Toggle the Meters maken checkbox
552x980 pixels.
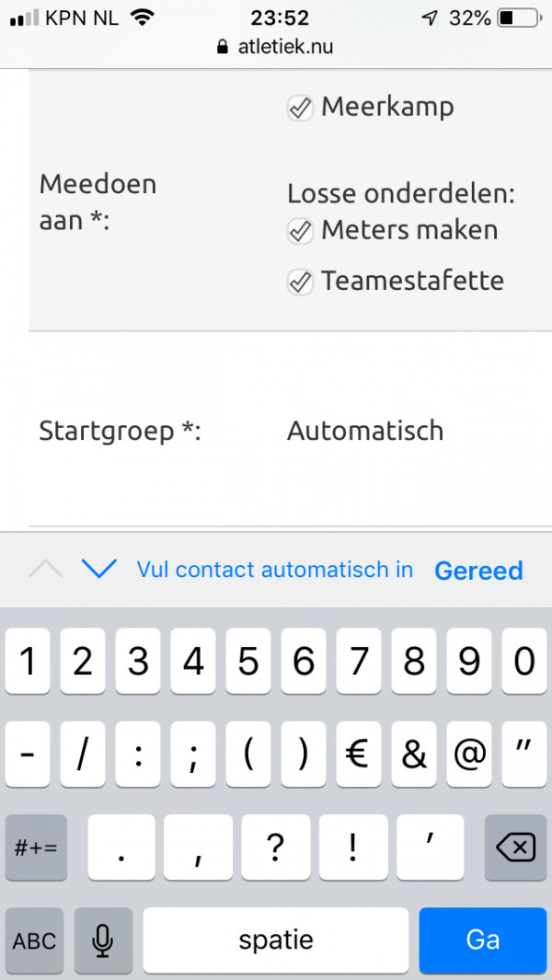(300, 231)
